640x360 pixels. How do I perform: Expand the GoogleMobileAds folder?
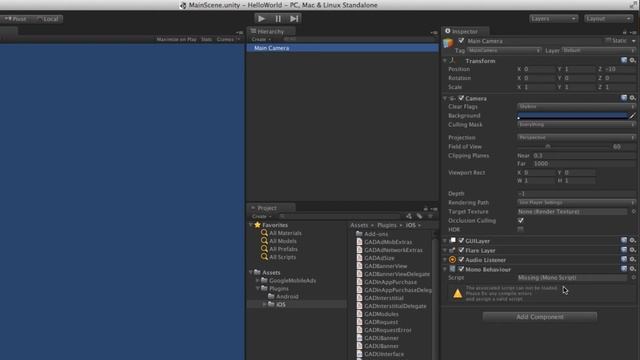[258, 280]
